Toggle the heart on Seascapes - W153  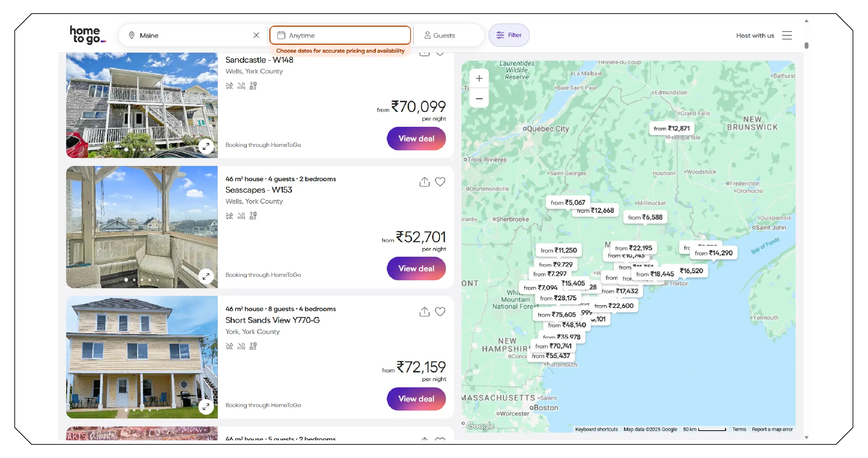(x=440, y=181)
